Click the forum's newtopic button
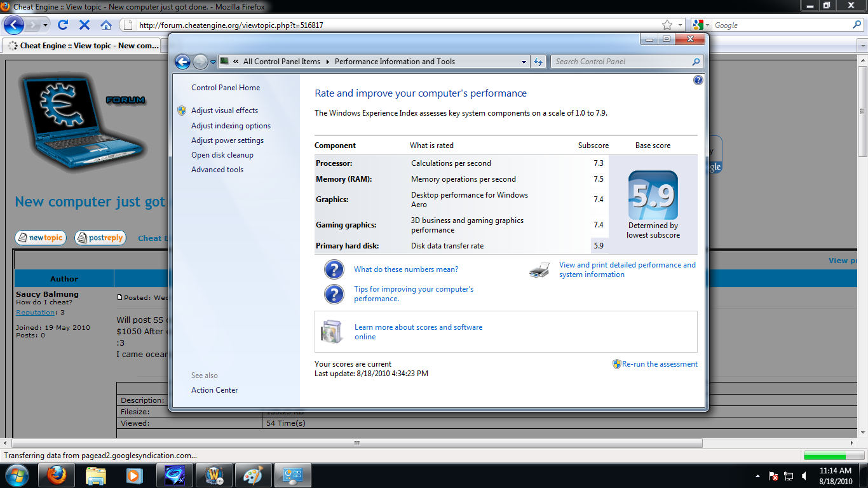Screen dimensions: 868x488 [x=40, y=238]
